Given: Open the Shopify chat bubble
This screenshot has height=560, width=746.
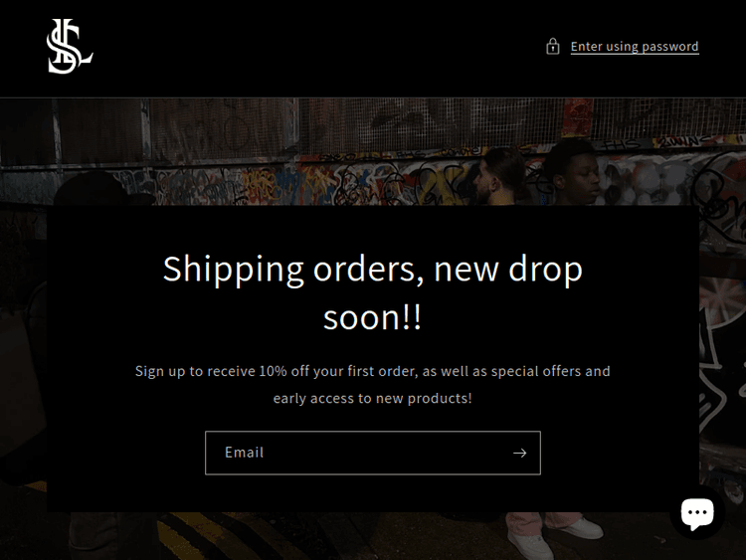Looking at the screenshot, I should pyautogui.click(x=697, y=513).
